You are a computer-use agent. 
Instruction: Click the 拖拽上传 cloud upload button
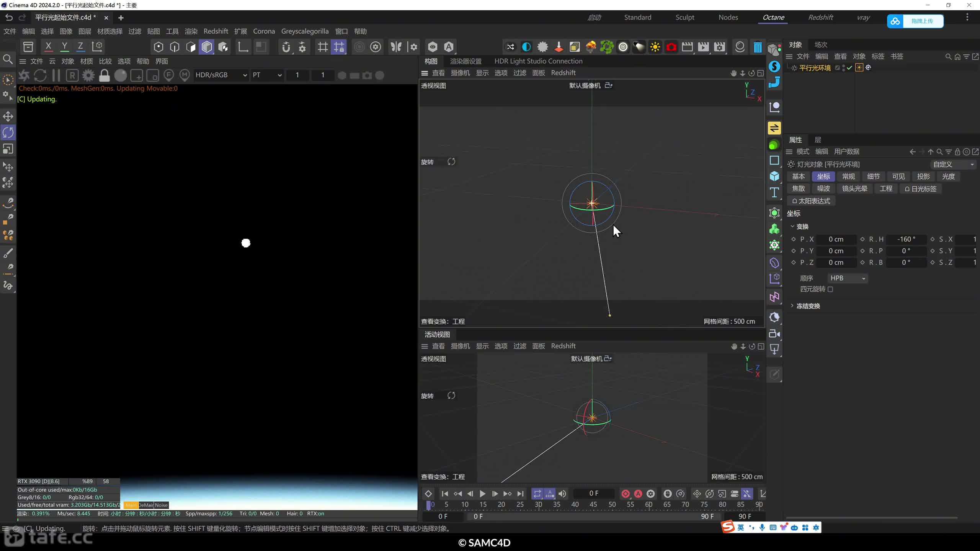pyautogui.click(x=915, y=21)
